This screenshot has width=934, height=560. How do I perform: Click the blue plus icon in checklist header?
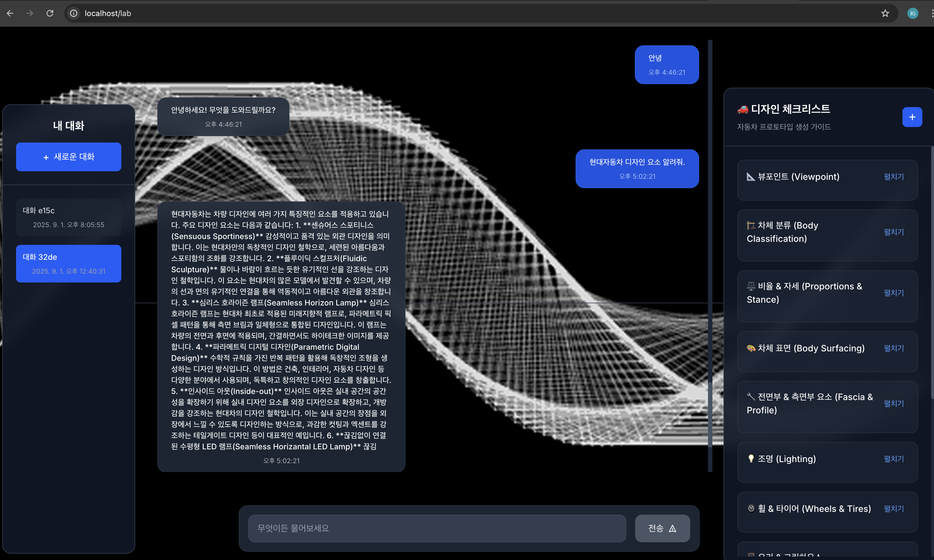click(912, 117)
